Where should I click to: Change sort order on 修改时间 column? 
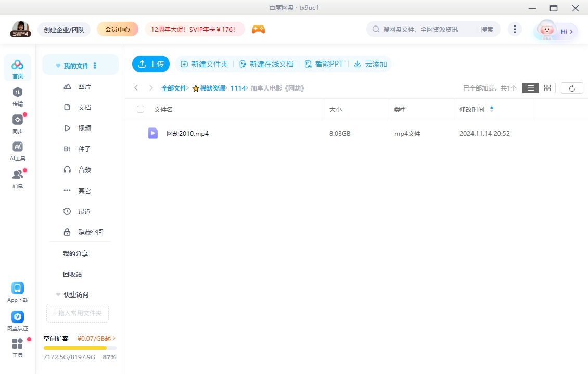coord(491,109)
